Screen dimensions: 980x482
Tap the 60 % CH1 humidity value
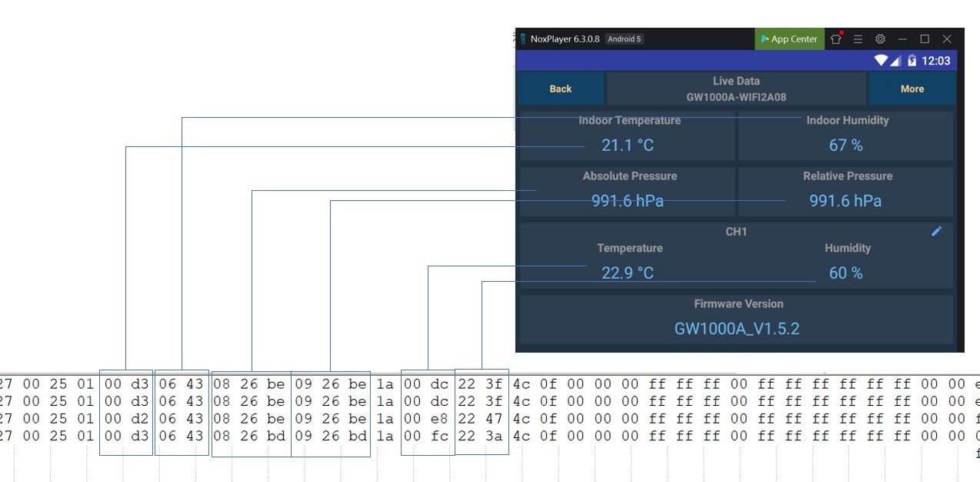click(845, 273)
